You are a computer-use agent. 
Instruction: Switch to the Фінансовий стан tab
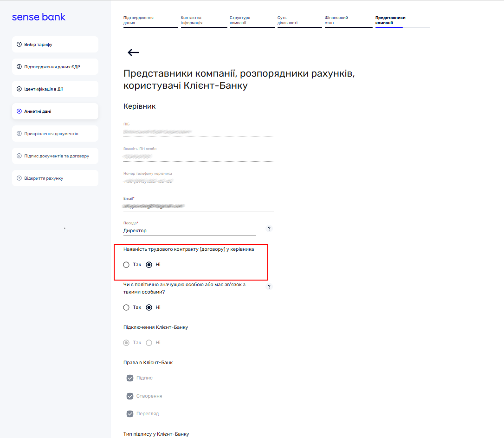pyautogui.click(x=349, y=20)
